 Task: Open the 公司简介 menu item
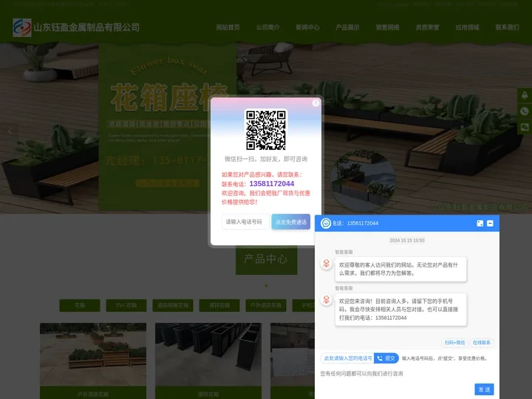268,27
